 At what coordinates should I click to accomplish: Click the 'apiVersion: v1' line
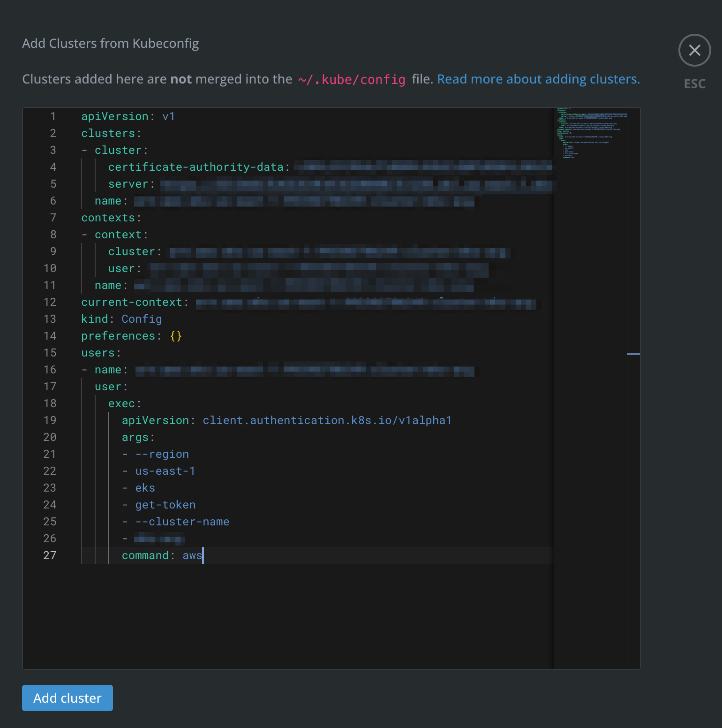(x=128, y=116)
